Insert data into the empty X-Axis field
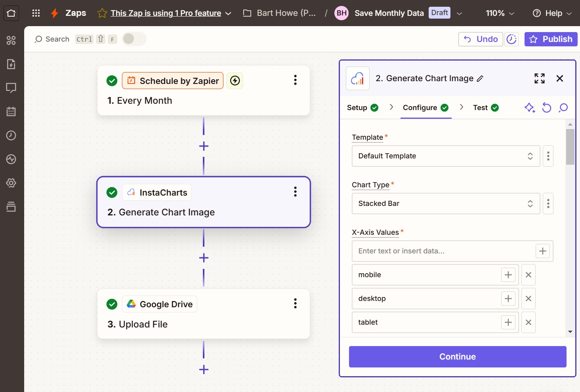The height and width of the screenshot is (392, 580). coord(543,251)
